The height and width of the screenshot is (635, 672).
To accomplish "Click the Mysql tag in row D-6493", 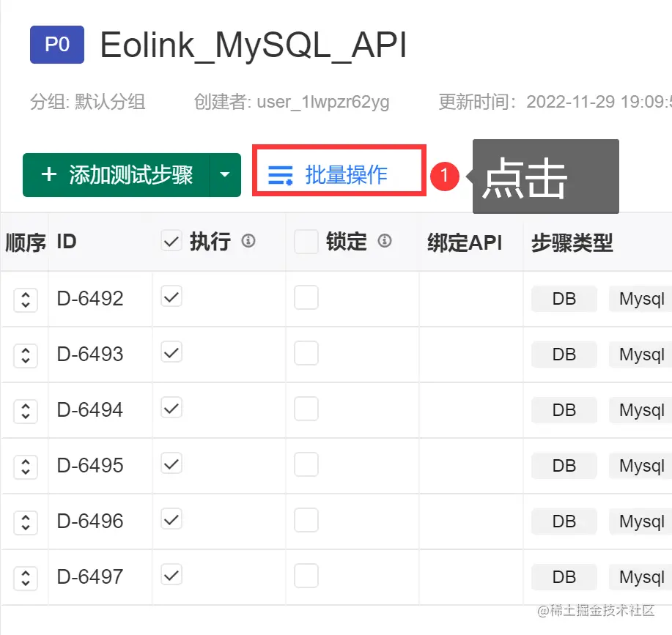I will (640, 354).
